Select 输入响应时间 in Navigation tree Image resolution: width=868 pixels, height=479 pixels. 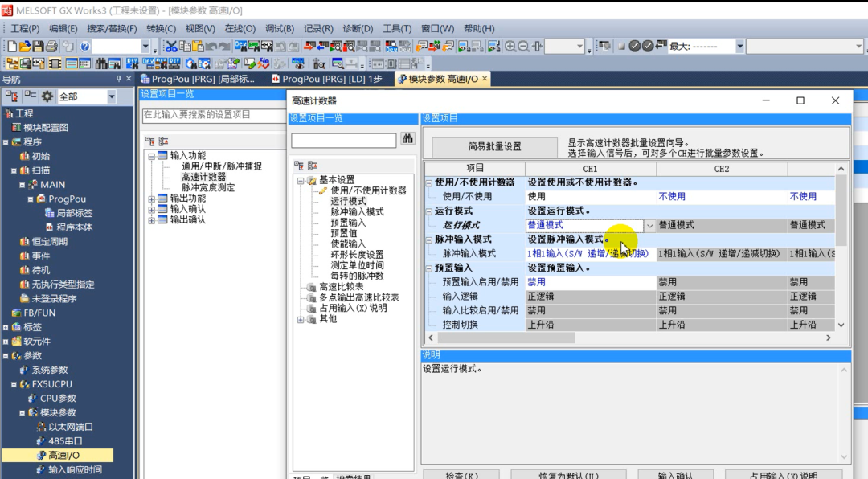coord(75,470)
